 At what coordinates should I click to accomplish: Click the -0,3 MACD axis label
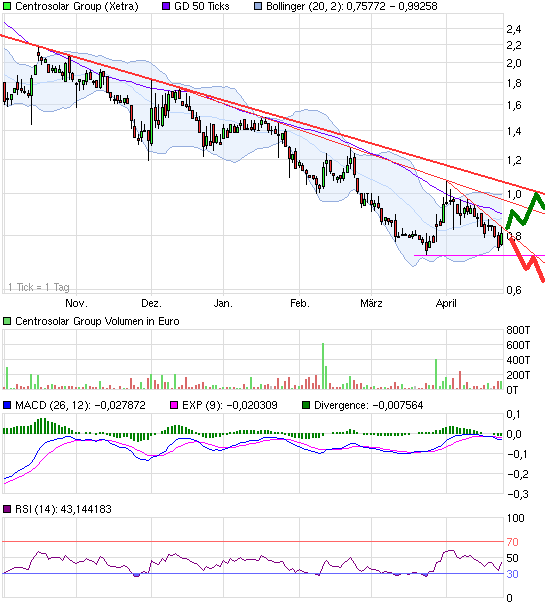(517, 494)
